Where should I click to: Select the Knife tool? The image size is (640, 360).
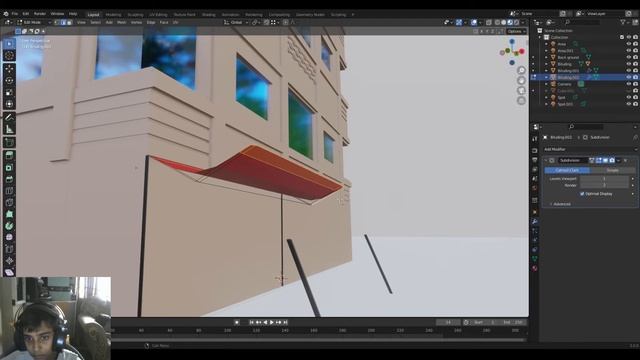(x=9, y=203)
